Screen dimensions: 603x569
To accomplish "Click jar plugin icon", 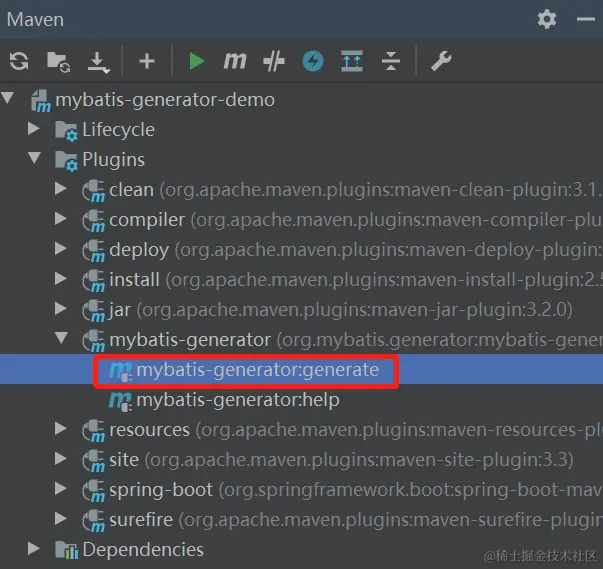I will click(93, 311).
